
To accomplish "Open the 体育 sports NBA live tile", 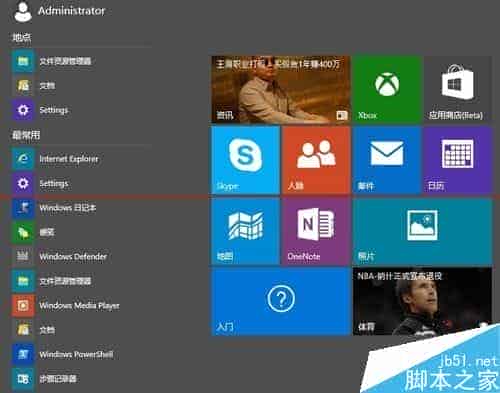I will coord(422,302).
